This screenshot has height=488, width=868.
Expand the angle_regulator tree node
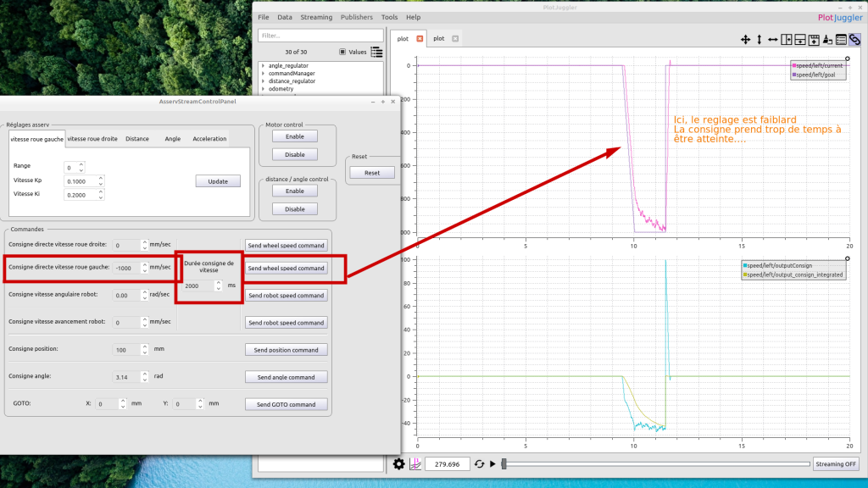(x=264, y=66)
